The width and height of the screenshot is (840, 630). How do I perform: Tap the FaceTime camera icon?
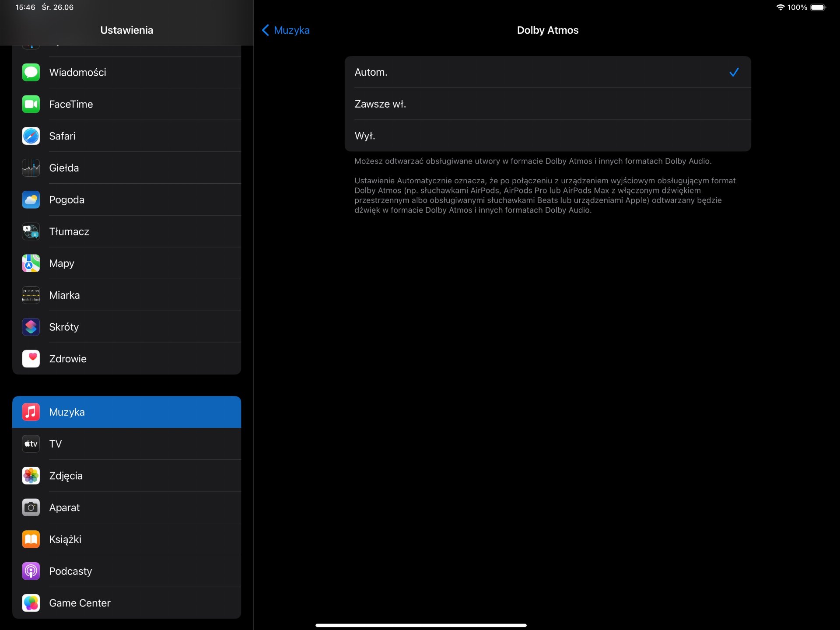[x=31, y=104]
